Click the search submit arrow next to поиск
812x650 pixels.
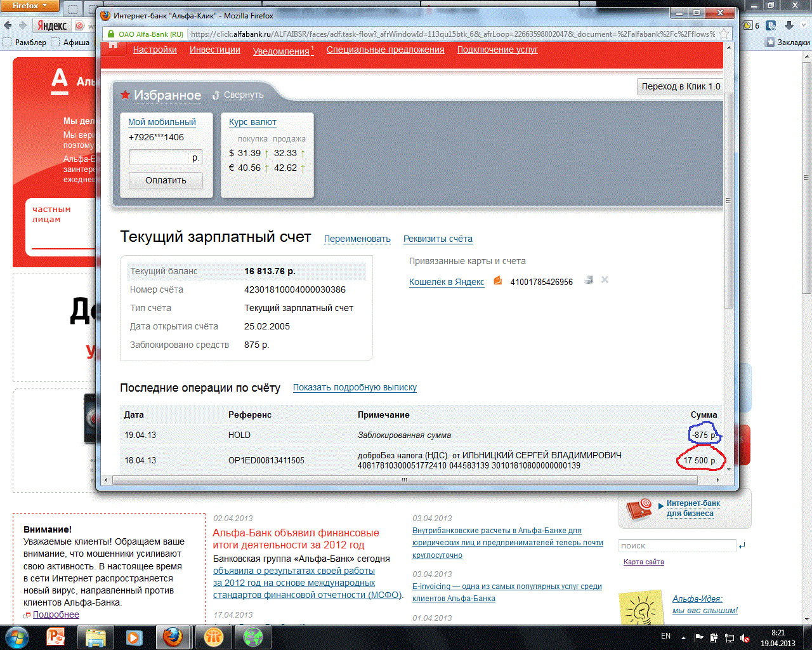742,545
